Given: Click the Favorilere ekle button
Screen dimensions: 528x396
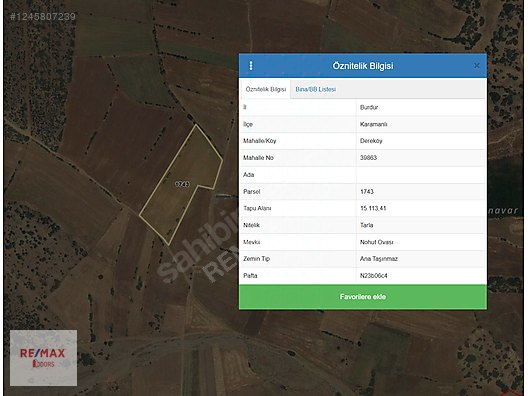Looking at the screenshot, I should (x=363, y=297).
